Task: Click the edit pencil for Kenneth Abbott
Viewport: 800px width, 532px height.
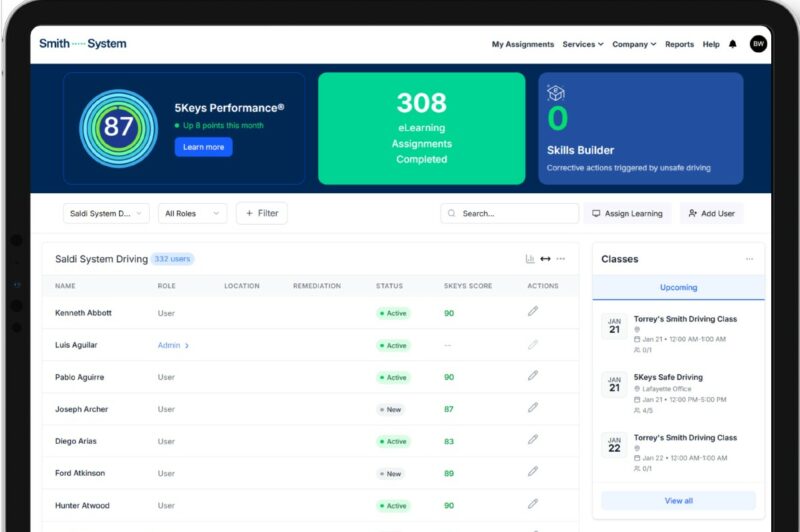Action: tap(533, 311)
